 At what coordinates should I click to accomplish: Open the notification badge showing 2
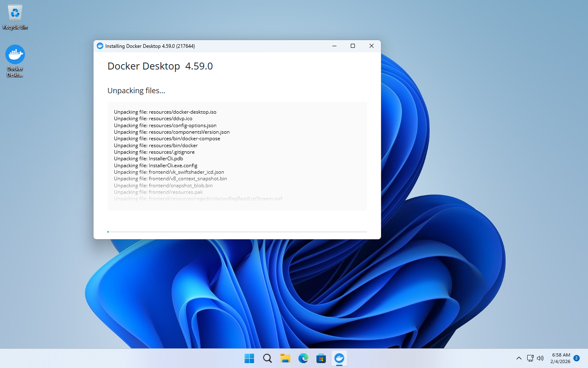point(577,358)
